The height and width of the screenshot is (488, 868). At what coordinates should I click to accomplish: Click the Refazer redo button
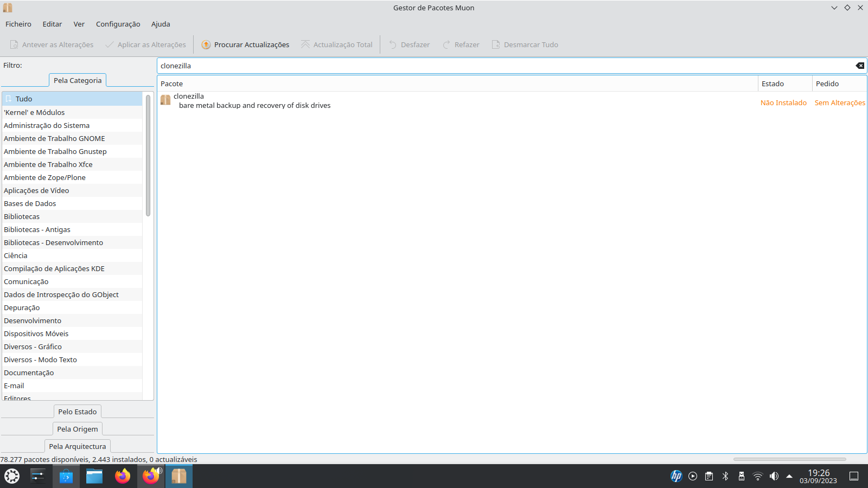(461, 44)
